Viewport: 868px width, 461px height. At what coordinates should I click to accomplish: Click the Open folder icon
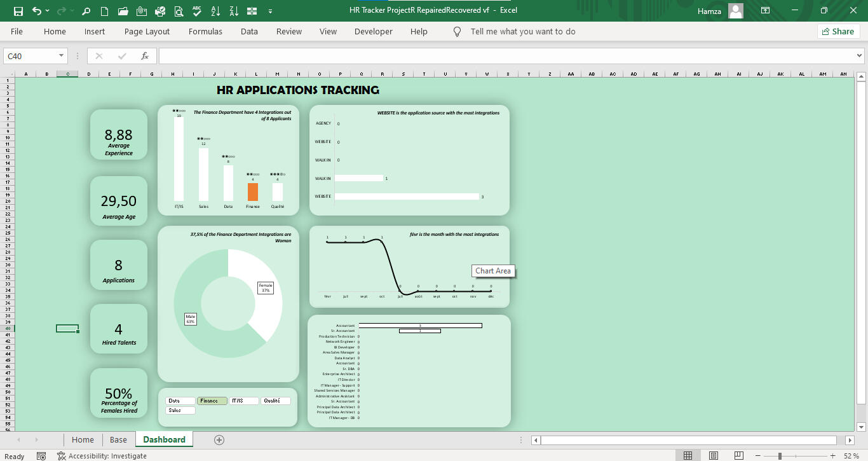tap(123, 11)
